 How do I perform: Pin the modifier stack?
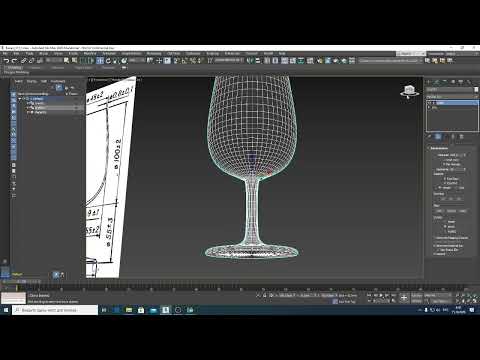click(x=430, y=137)
